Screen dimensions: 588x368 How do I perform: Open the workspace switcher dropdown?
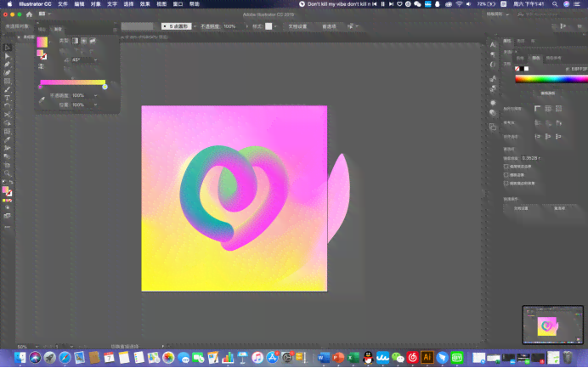(498, 14)
